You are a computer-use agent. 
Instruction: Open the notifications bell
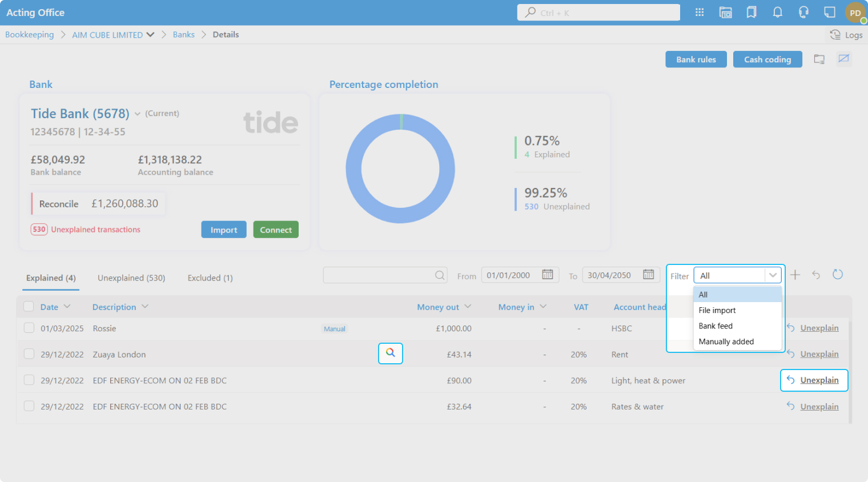(x=777, y=13)
